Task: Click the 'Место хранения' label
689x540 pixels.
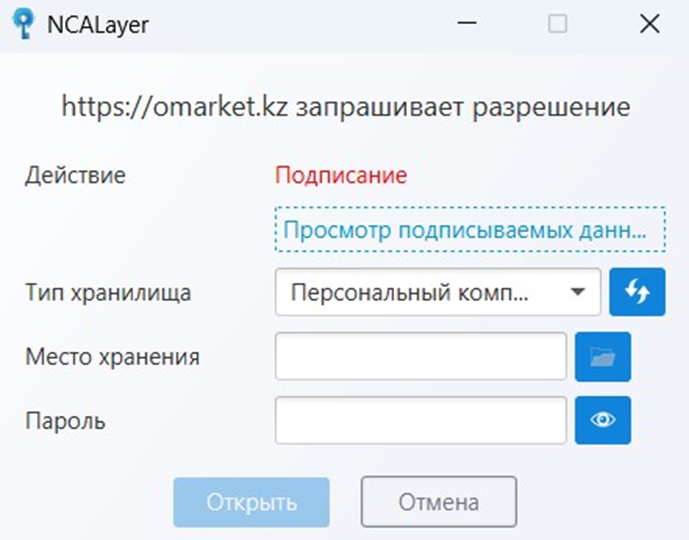Action: tap(112, 357)
